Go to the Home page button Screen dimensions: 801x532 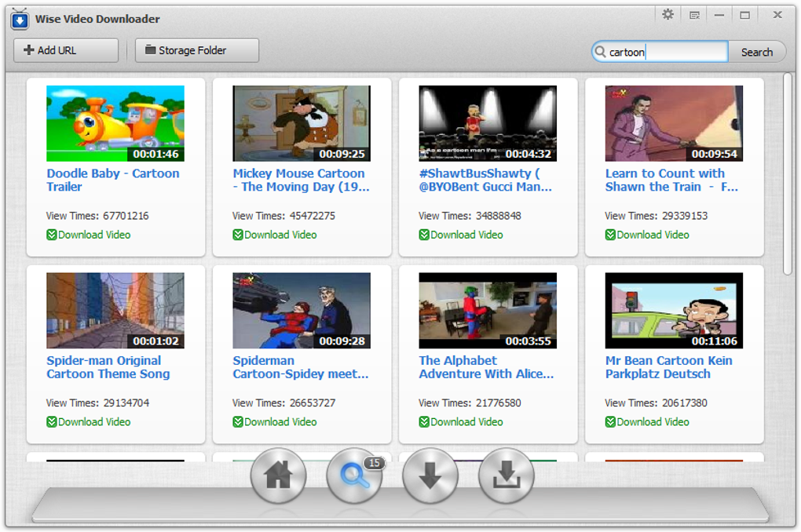pyautogui.click(x=279, y=476)
